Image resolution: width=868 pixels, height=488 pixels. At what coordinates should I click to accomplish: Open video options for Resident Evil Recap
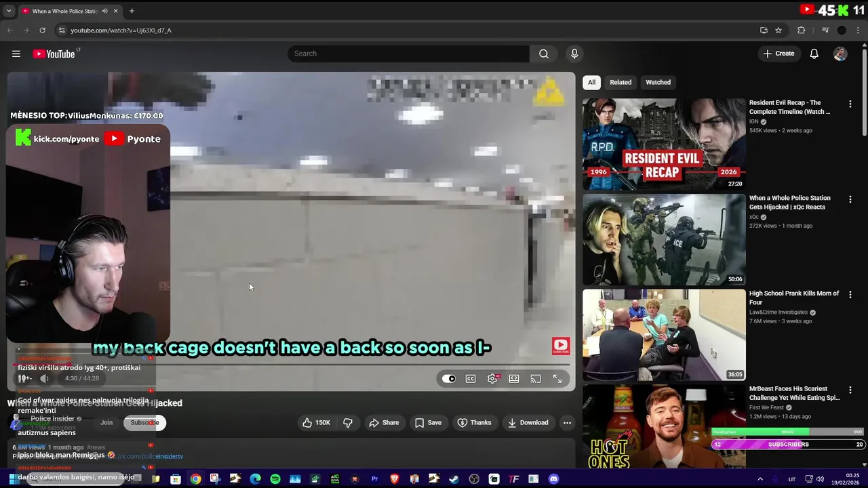[x=850, y=104]
